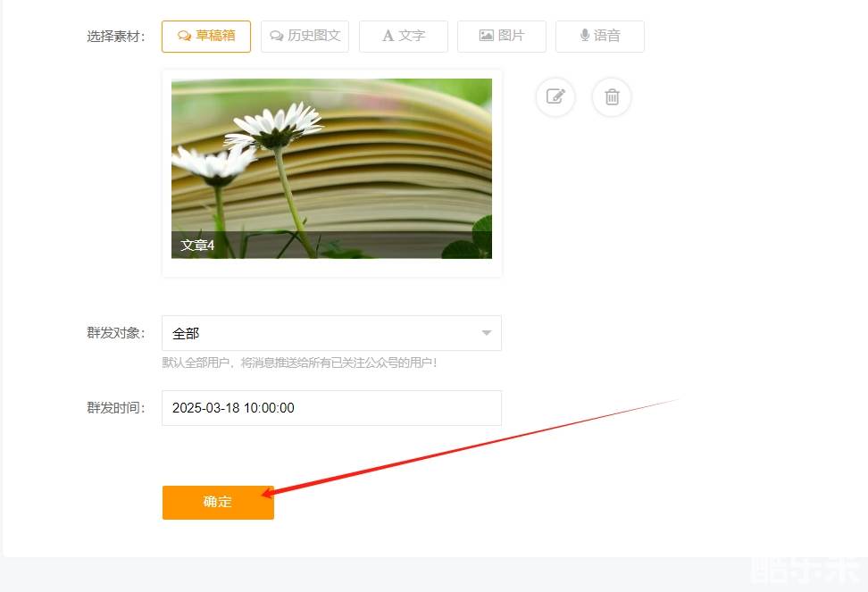Click the microphone icon on the 语音 button
The height and width of the screenshot is (592, 868).
[x=585, y=36]
